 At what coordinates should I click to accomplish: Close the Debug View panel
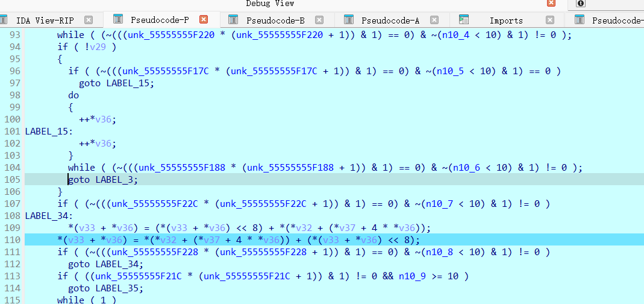(551, 4)
